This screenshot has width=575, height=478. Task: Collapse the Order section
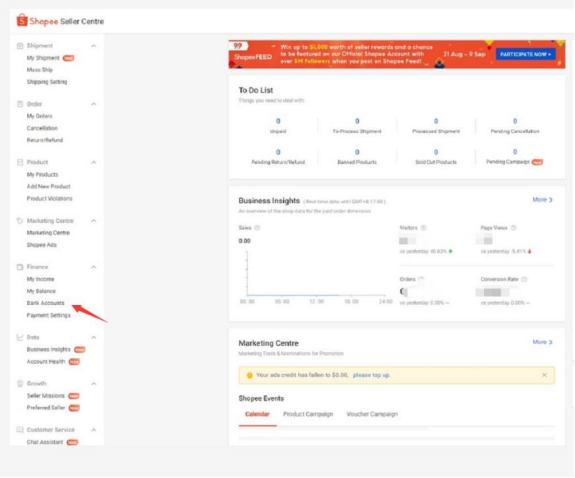[x=94, y=104]
